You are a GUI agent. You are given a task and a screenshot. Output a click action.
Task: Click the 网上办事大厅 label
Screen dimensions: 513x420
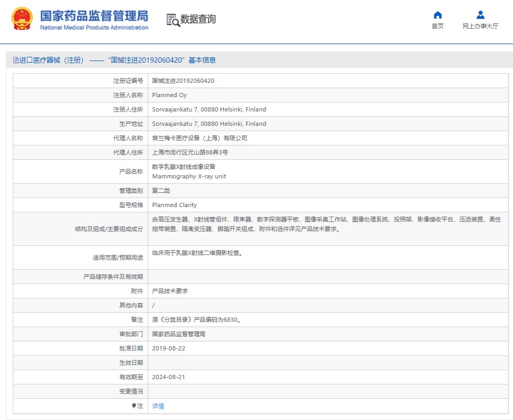click(480, 26)
